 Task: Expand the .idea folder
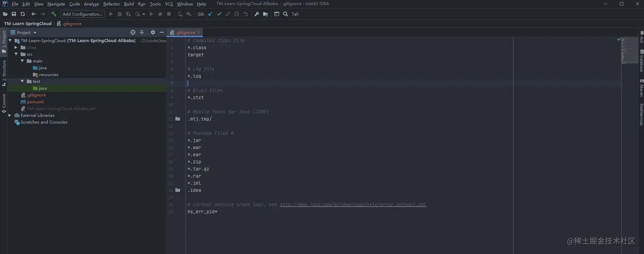click(16, 47)
